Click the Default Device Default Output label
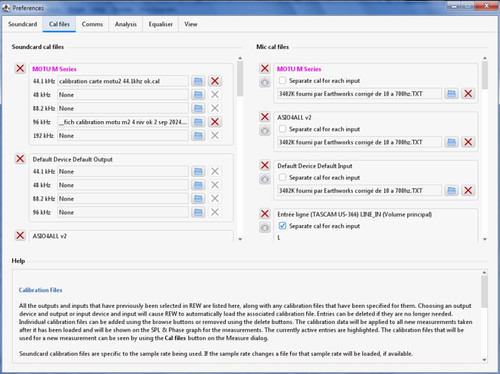Screen dimensions: 500x374 coord(73,159)
